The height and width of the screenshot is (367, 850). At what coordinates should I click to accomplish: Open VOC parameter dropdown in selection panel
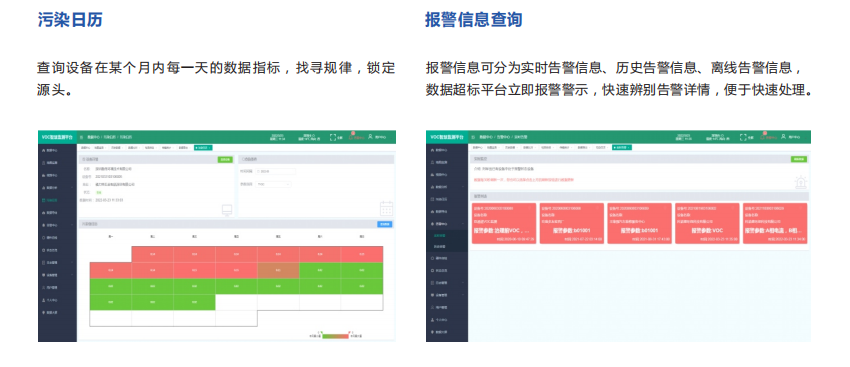(x=274, y=184)
